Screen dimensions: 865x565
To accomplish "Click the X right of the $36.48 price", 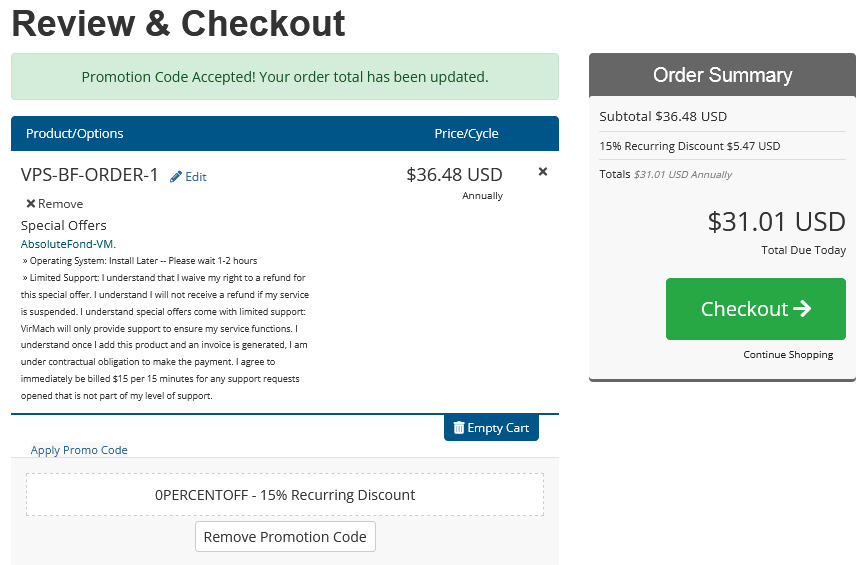I will click(543, 172).
